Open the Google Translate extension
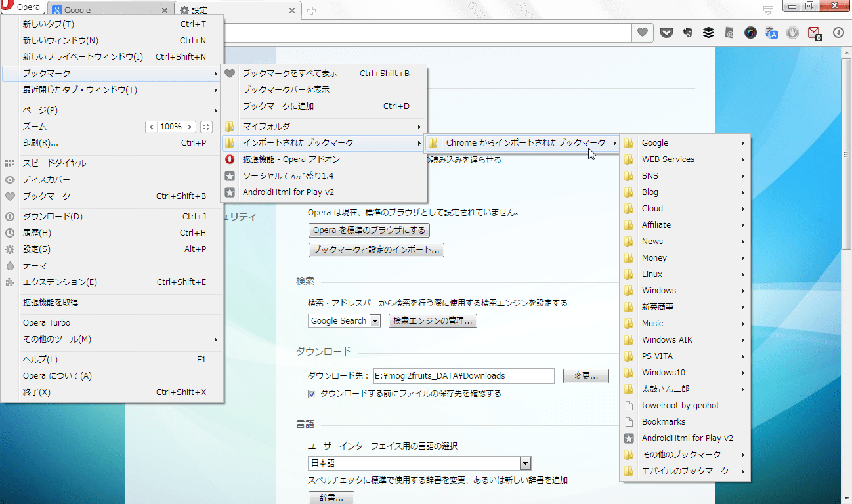The width and height of the screenshot is (852, 504). click(x=771, y=32)
